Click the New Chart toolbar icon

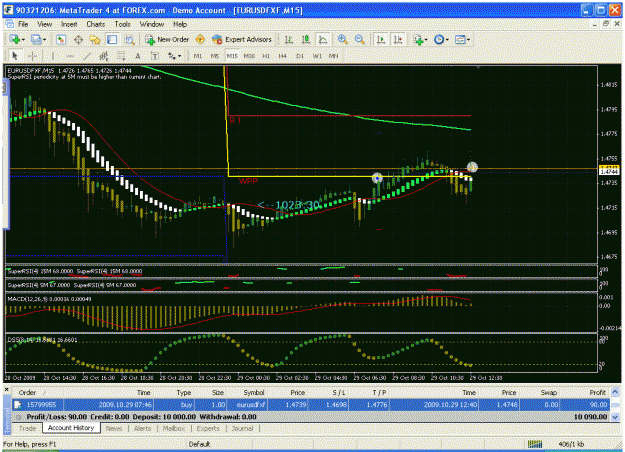[15, 39]
